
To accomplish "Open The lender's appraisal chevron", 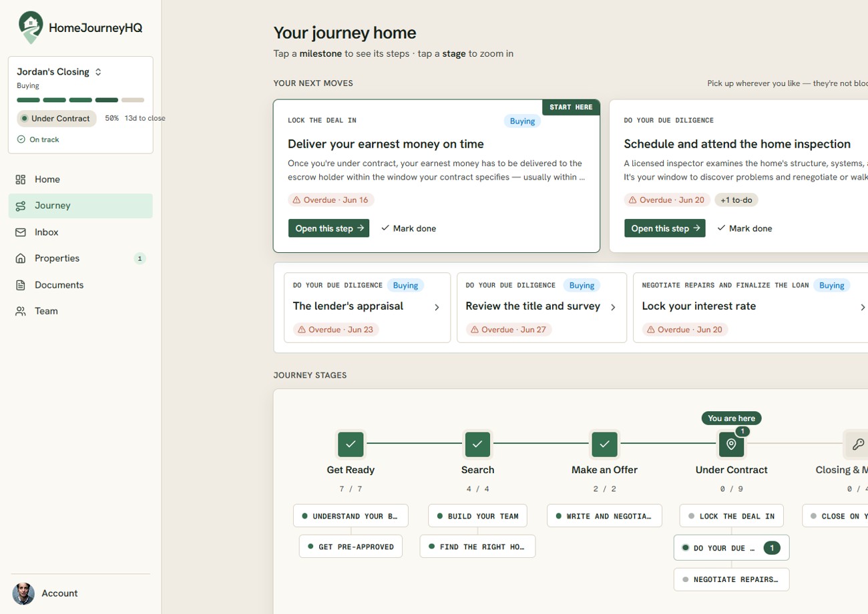I will [437, 307].
